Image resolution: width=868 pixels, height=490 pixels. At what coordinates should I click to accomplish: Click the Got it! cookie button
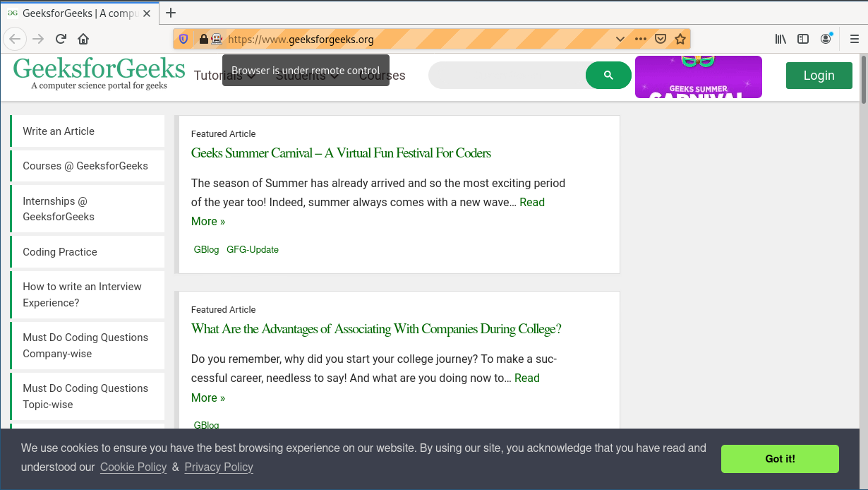point(780,459)
